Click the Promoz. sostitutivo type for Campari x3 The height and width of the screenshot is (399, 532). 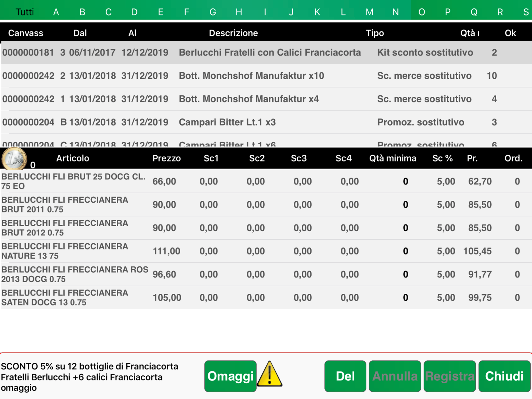[x=421, y=122]
